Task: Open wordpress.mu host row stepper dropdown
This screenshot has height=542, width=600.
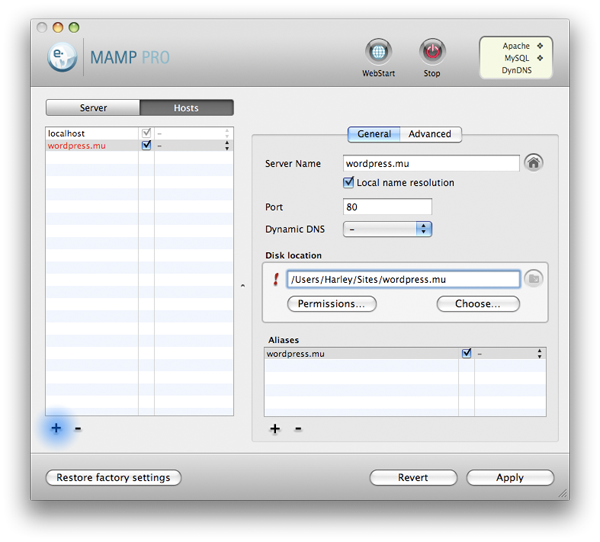Action: click(226, 145)
